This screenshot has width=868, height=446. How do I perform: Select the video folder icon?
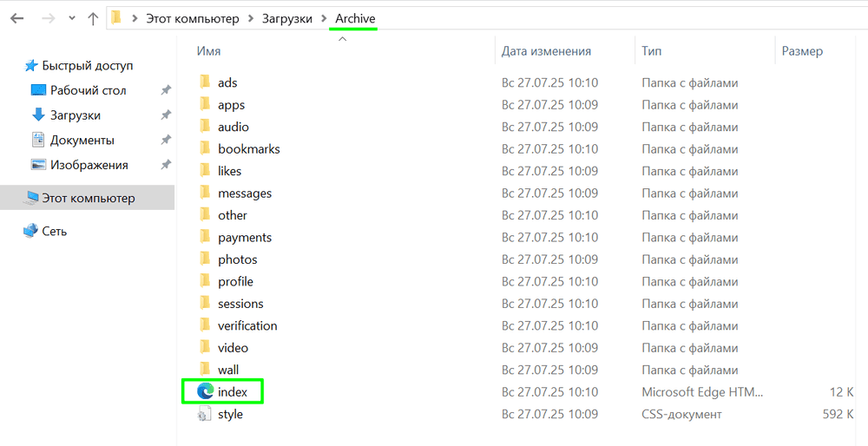pyautogui.click(x=205, y=347)
